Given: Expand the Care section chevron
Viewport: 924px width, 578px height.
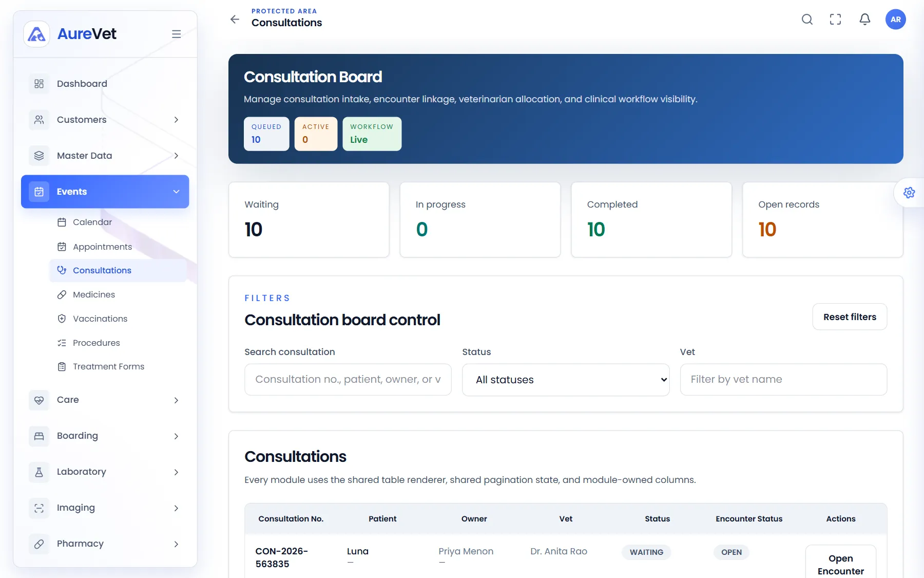Looking at the screenshot, I should coord(176,400).
